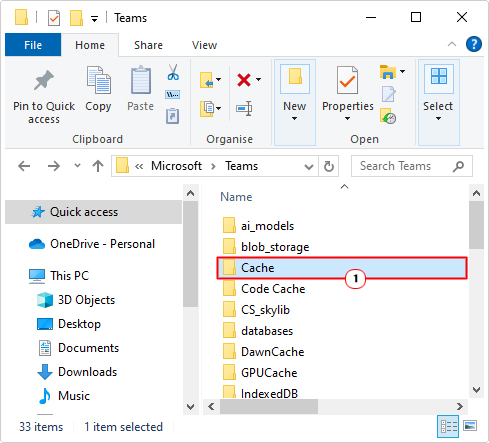Open the File menu tab

[x=33, y=45]
